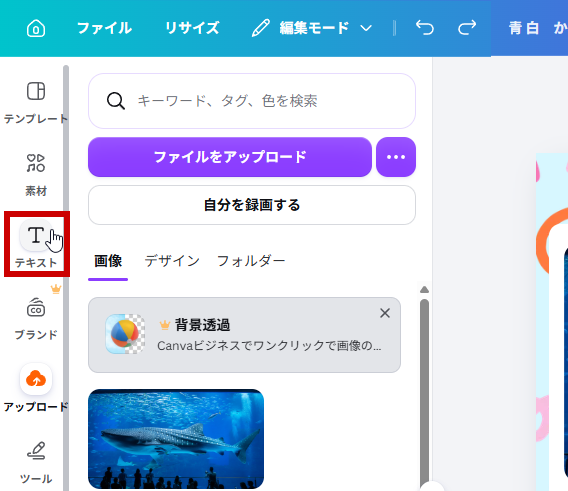Viewport: 568px width, 491px height.
Task: Switch to the 画像 tab
Action: [x=108, y=261]
